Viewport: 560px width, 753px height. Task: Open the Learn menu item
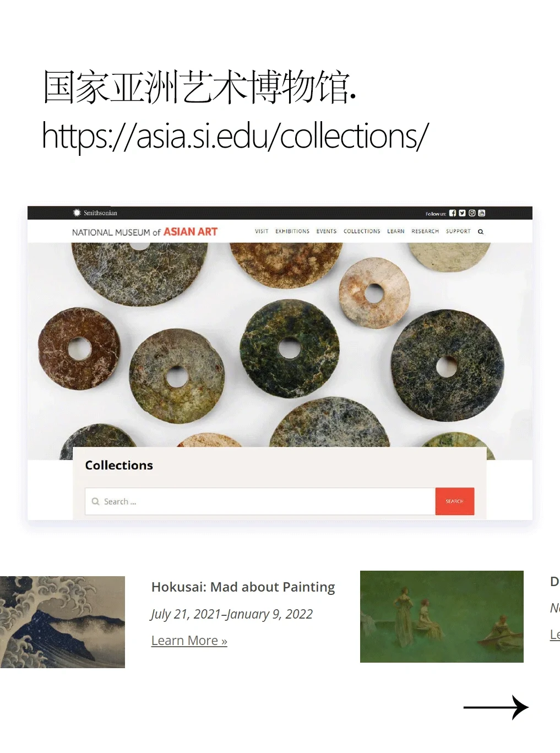tap(396, 231)
